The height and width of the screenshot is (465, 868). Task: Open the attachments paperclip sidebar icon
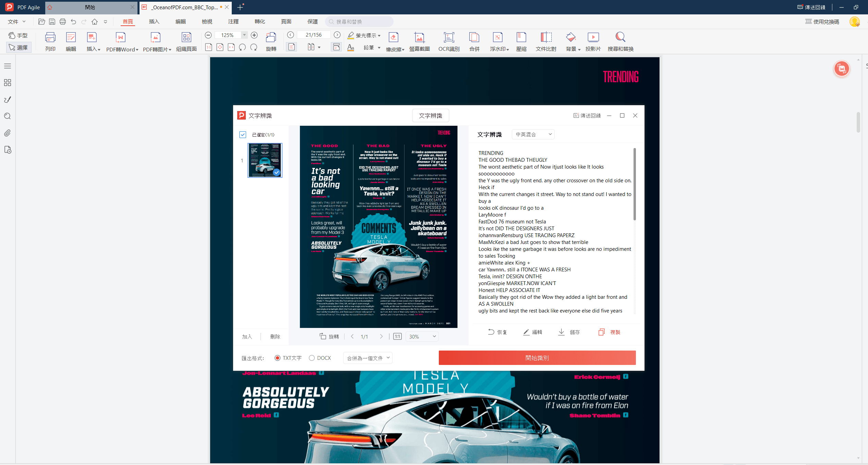pos(8,133)
